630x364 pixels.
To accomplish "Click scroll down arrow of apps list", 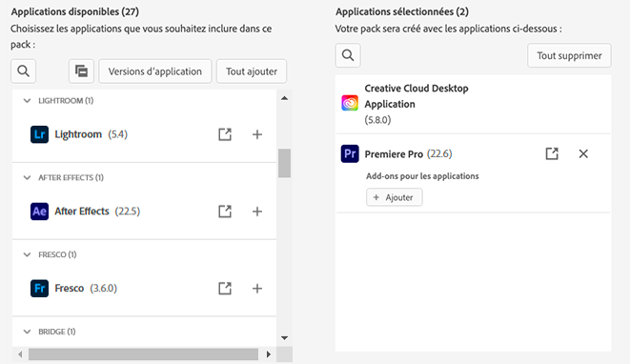I will pyautogui.click(x=284, y=338).
